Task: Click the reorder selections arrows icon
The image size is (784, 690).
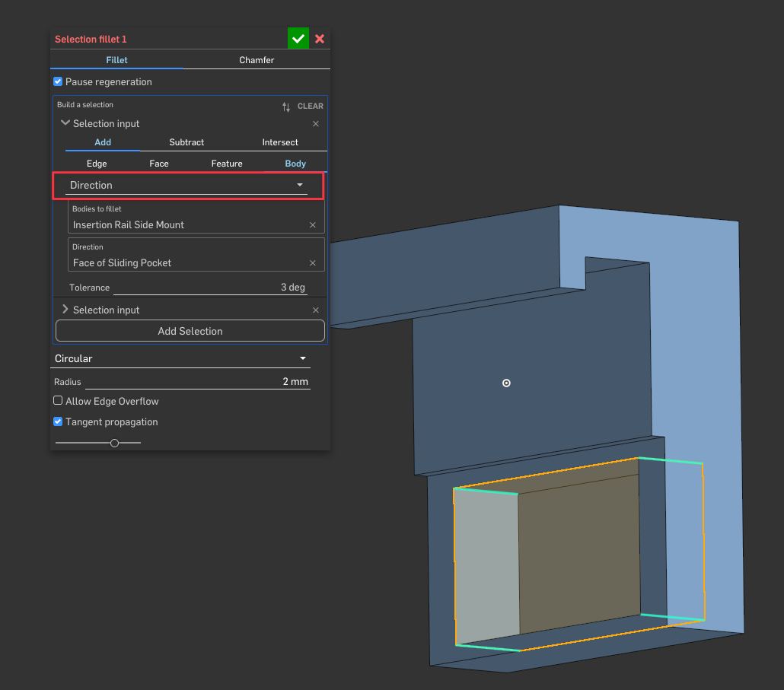Action: click(x=286, y=107)
